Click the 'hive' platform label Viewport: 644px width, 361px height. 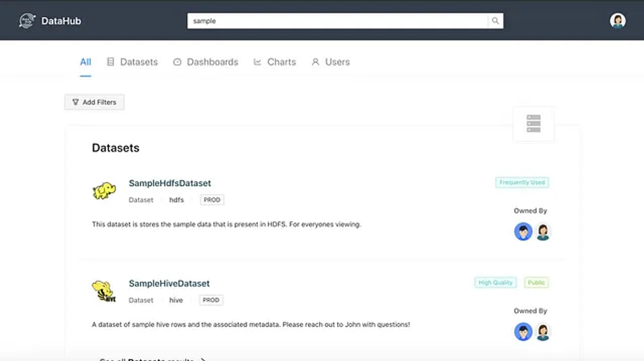coord(176,300)
